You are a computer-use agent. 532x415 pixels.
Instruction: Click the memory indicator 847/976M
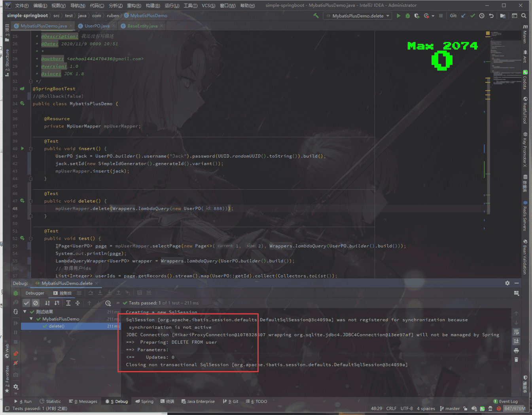point(515,409)
